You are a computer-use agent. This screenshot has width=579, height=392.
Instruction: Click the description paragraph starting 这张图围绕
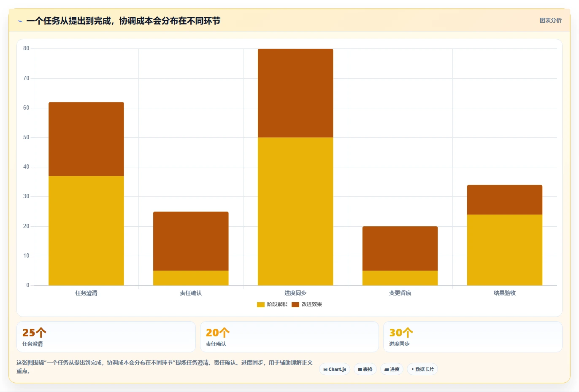point(165,367)
